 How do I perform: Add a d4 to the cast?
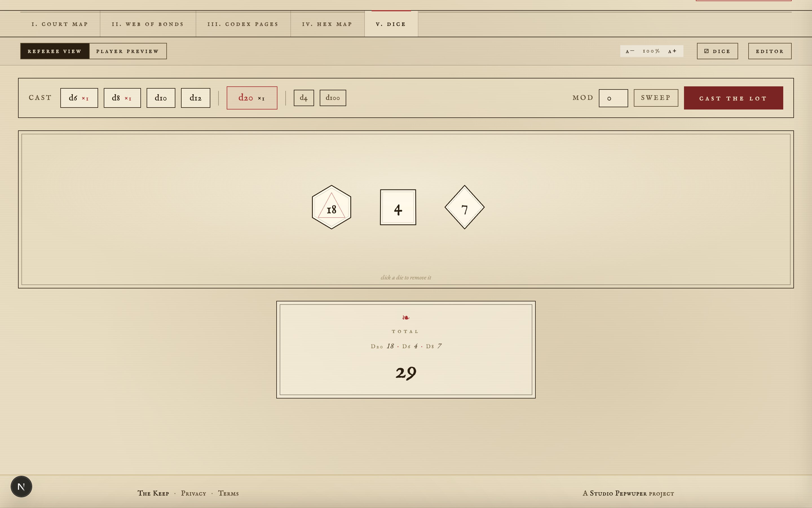[304, 98]
